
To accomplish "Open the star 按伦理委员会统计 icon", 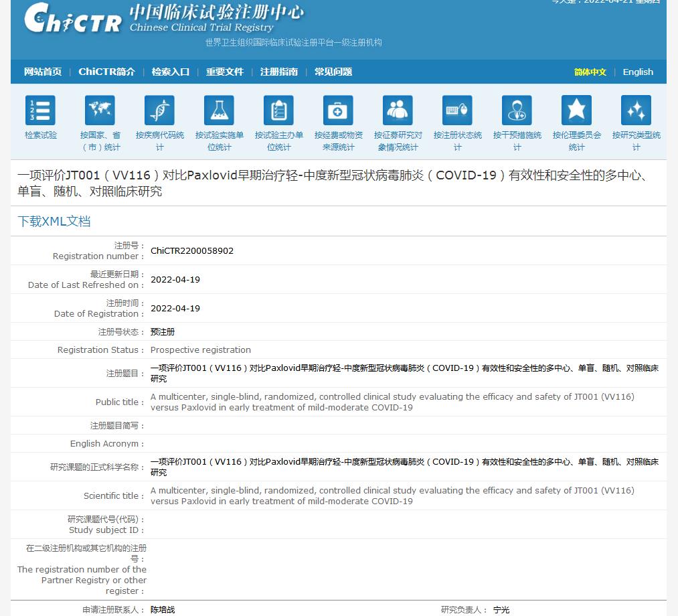I will point(576,110).
